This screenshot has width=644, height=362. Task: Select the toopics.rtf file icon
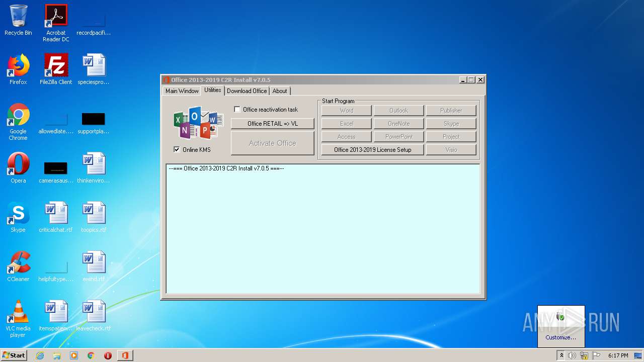point(94,217)
